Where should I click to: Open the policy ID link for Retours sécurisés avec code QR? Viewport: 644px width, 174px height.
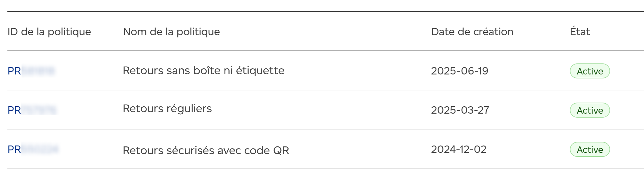point(33,149)
